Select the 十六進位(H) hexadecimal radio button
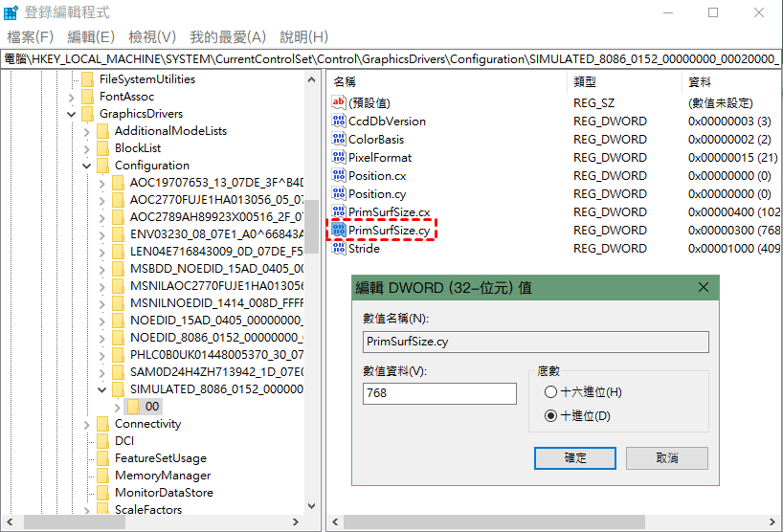 (x=550, y=391)
